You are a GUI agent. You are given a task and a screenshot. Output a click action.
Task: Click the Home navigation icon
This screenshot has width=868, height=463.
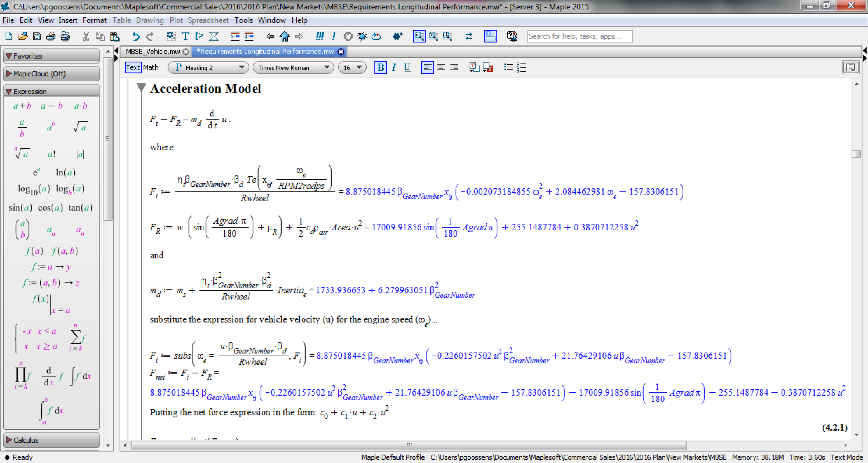pos(285,36)
